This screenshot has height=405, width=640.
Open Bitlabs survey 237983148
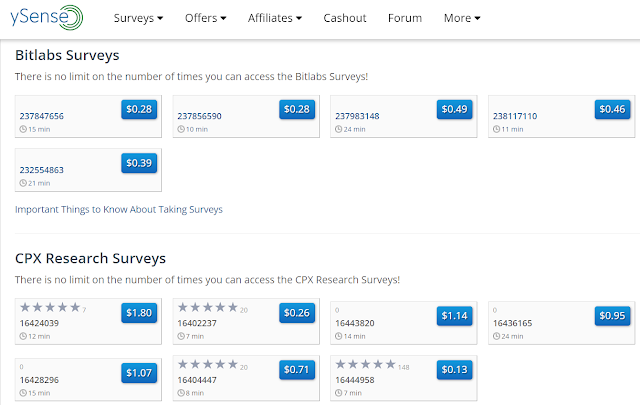[x=357, y=116]
